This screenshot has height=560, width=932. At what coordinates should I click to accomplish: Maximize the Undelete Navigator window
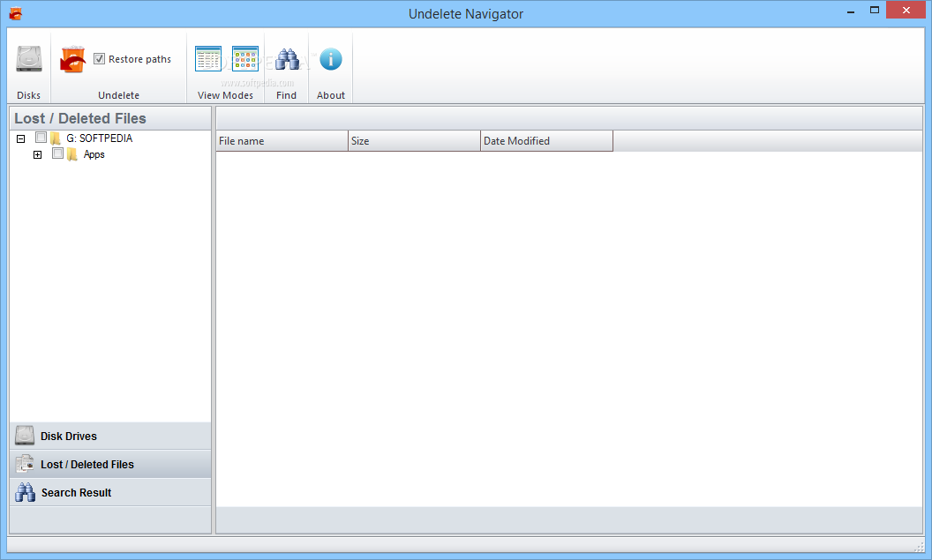pyautogui.click(x=875, y=10)
